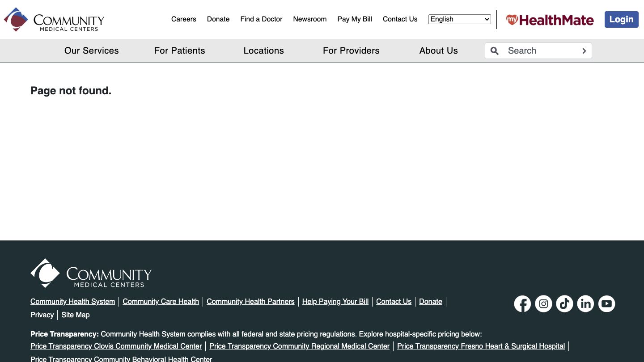
Task: Expand the Our Services menu
Action: click(91, 51)
